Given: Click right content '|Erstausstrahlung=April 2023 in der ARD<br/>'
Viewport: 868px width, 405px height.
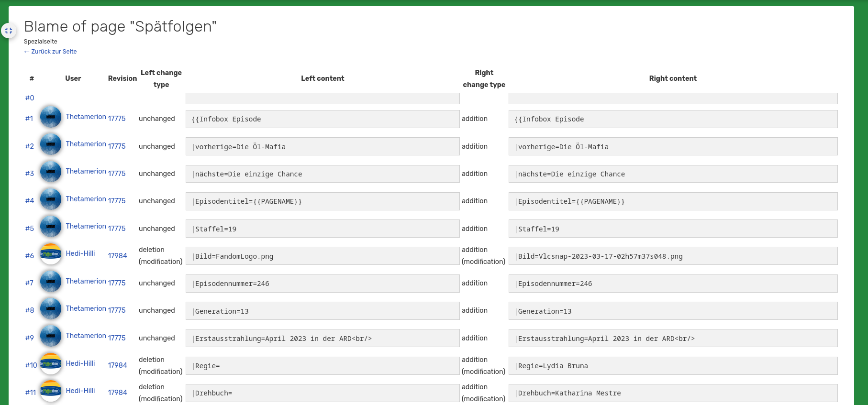Looking at the screenshot, I should pos(673,338).
